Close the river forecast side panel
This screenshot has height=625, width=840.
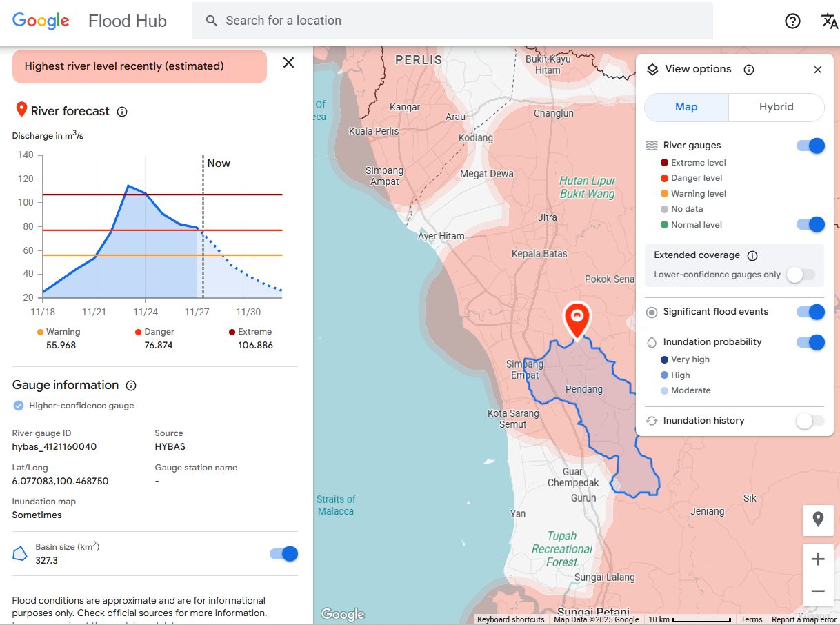(288, 63)
